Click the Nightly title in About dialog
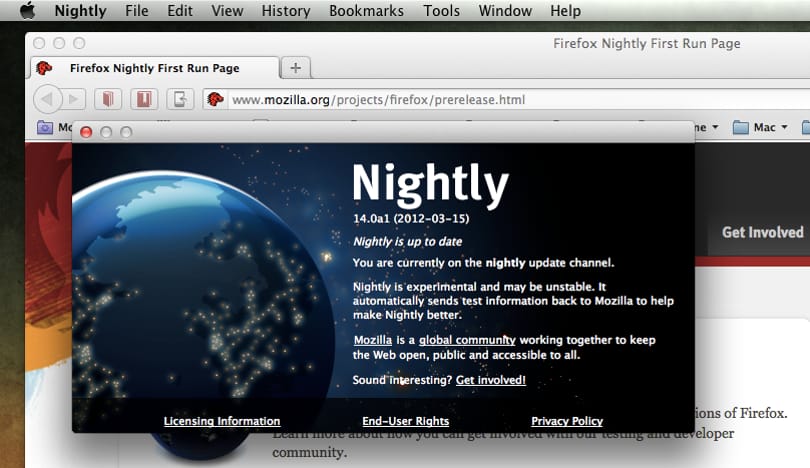The width and height of the screenshot is (810, 468). (431, 186)
